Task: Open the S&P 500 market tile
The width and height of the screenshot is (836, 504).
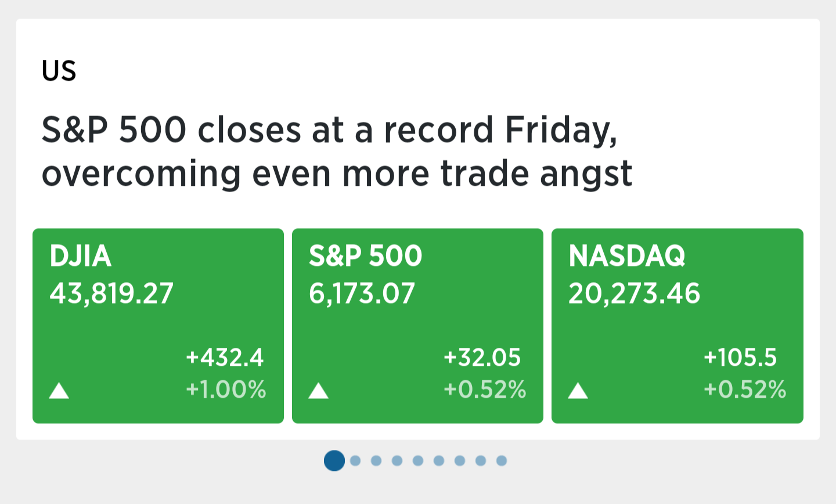Action: point(417,326)
